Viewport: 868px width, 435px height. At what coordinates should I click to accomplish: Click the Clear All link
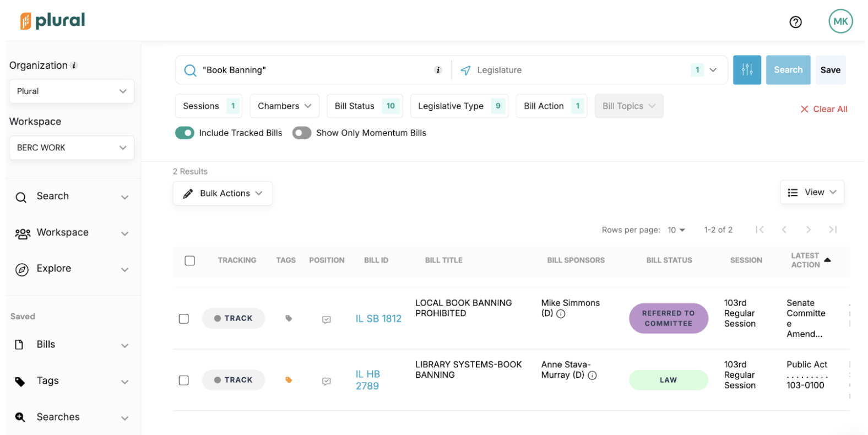pos(823,109)
